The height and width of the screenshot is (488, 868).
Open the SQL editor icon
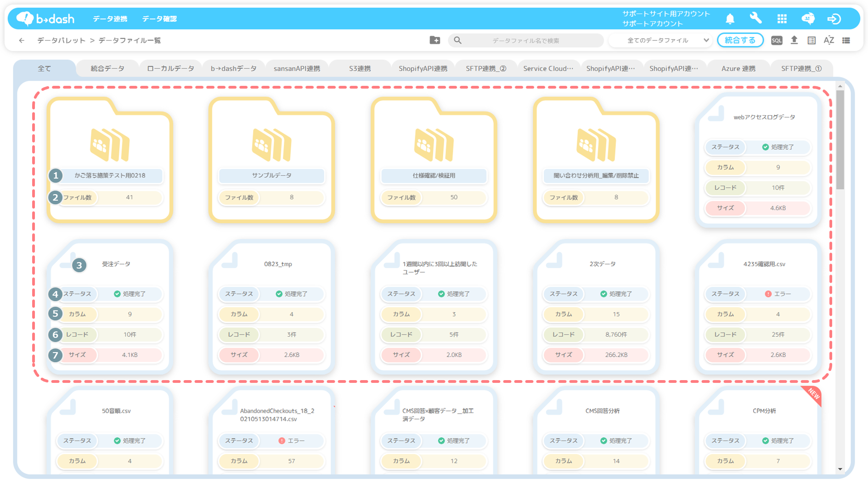(776, 40)
